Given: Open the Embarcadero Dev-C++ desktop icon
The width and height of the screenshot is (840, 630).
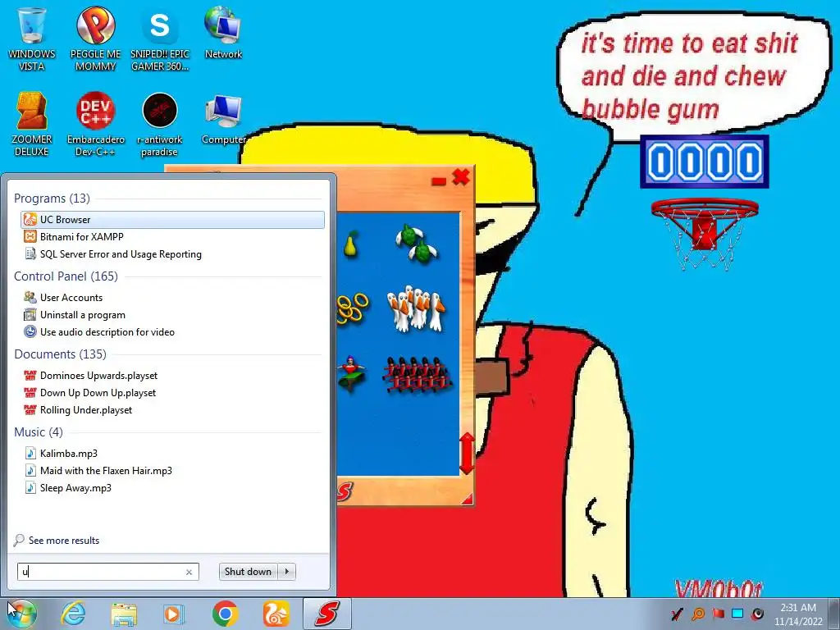Looking at the screenshot, I should 95,125.
